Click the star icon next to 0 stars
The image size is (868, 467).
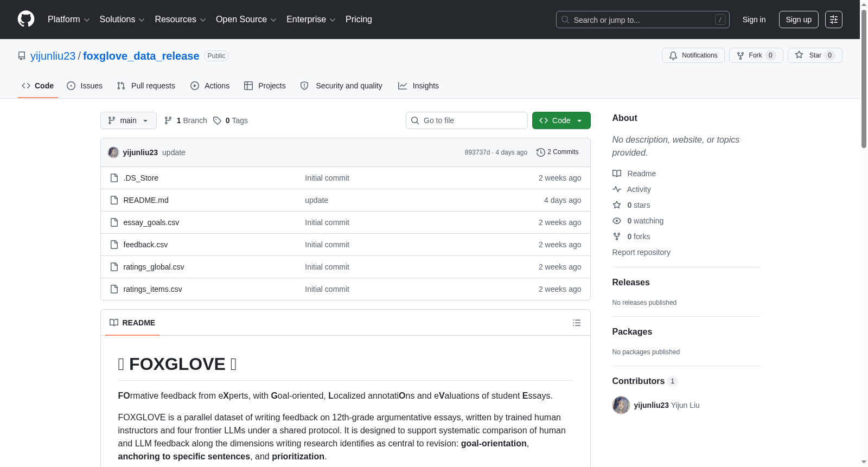(617, 205)
